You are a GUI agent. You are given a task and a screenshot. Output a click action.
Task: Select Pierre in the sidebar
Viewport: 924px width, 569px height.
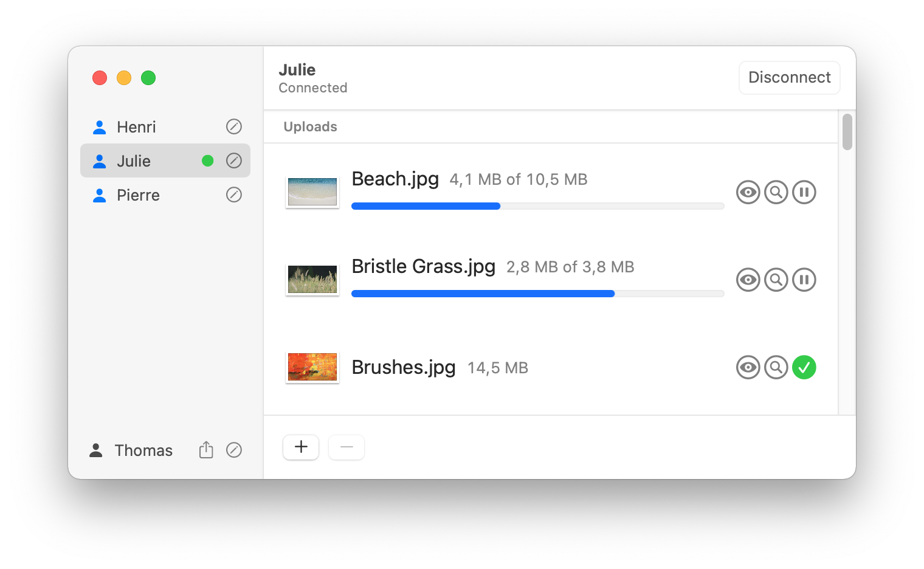tap(165, 195)
